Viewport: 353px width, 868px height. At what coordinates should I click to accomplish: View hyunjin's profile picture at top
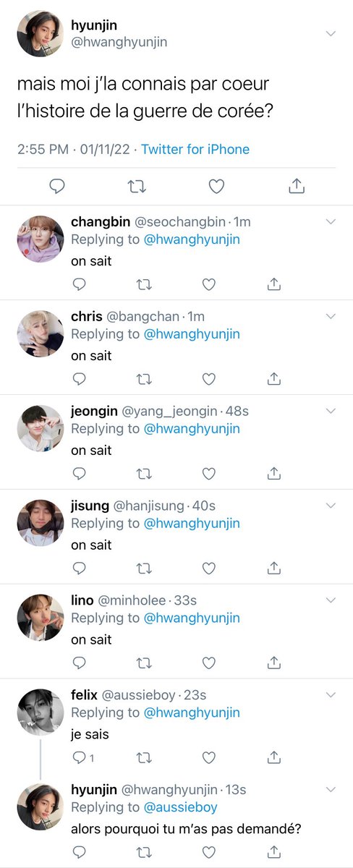40,33
